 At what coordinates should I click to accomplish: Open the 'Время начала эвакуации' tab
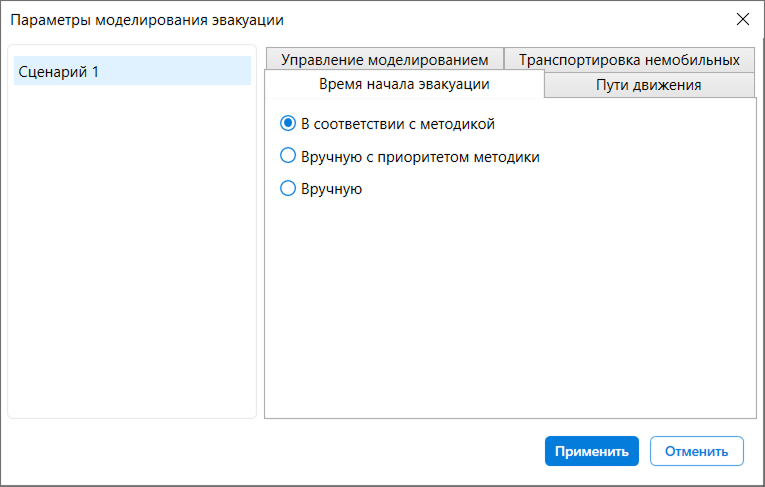404,84
